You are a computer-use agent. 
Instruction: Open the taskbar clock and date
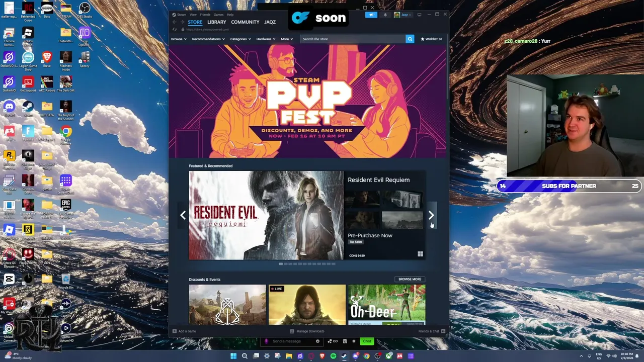[627, 356]
